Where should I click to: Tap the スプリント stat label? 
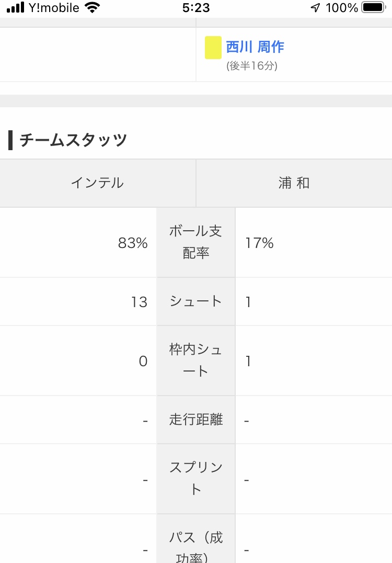pyautogui.click(x=196, y=479)
